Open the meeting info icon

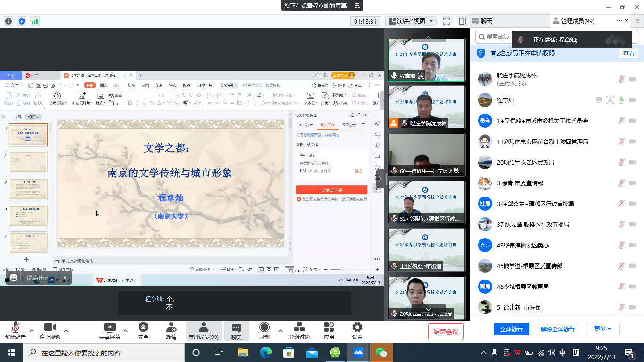(8, 21)
